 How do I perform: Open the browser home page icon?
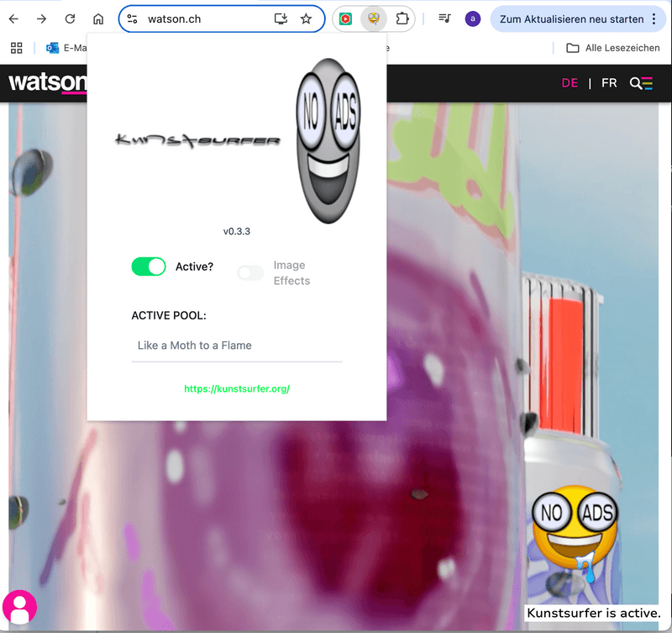98,18
